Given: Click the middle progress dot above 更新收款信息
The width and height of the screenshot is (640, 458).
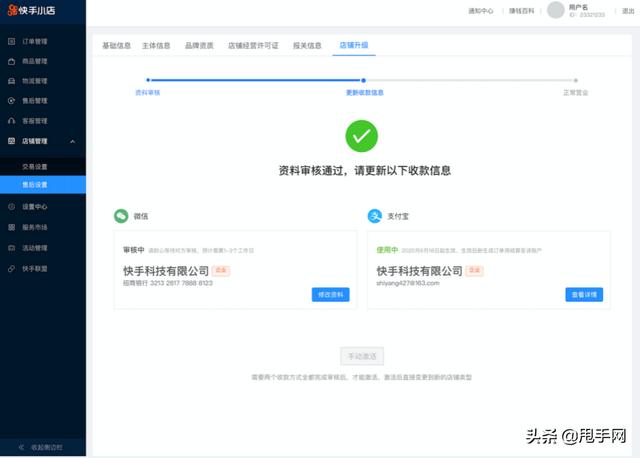Looking at the screenshot, I should coord(363,80).
